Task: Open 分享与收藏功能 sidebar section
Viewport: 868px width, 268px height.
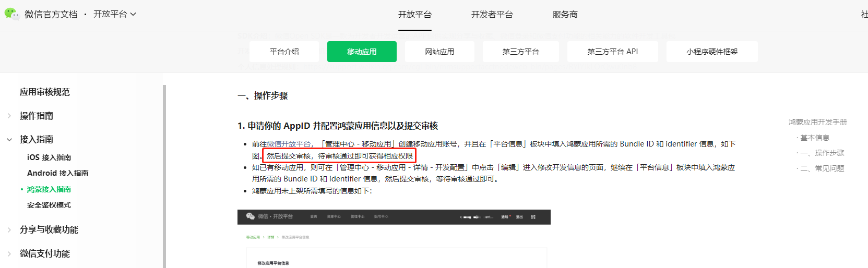Action: (49, 229)
